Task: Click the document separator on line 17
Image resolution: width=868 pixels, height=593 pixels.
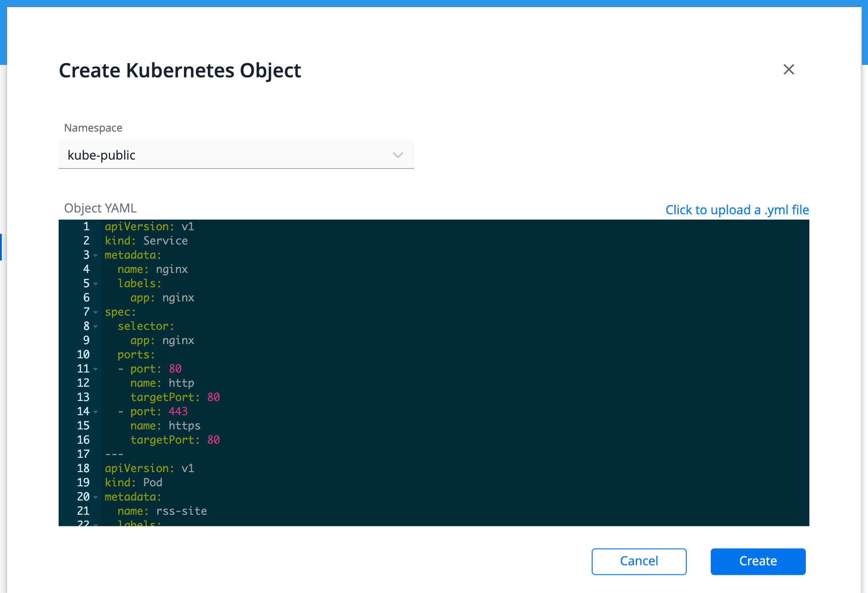Action: pos(114,454)
